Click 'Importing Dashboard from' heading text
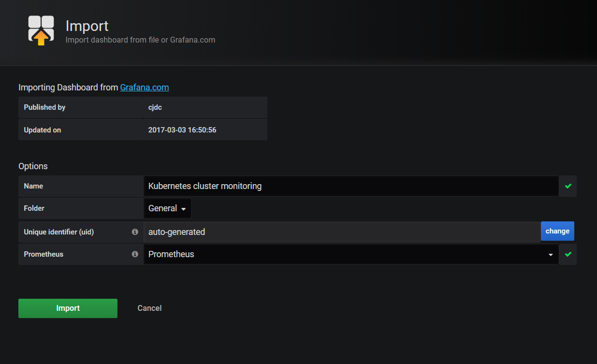The width and height of the screenshot is (597, 364). point(68,87)
